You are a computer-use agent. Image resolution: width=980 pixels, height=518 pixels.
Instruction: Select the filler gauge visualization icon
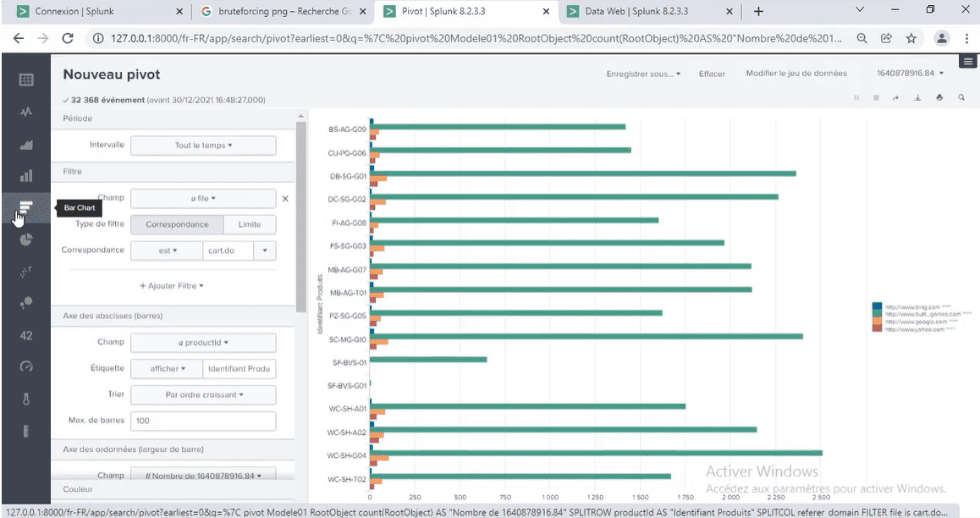(26, 431)
